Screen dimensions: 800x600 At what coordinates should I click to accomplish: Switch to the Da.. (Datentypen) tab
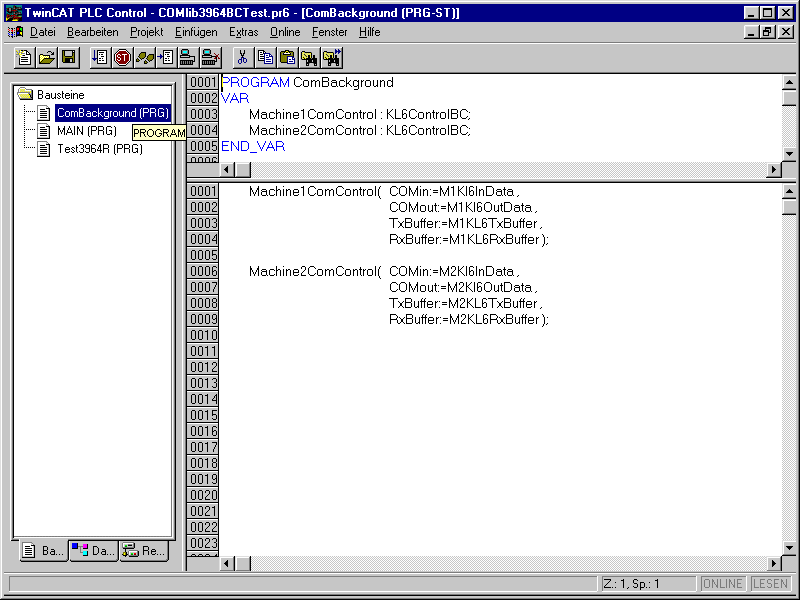click(94, 551)
